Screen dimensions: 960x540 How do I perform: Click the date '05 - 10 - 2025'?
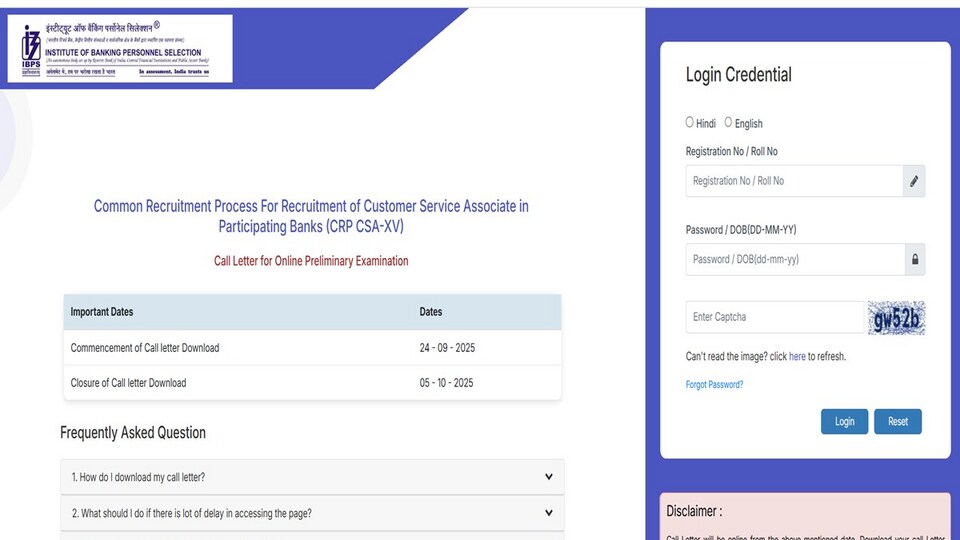click(x=446, y=383)
